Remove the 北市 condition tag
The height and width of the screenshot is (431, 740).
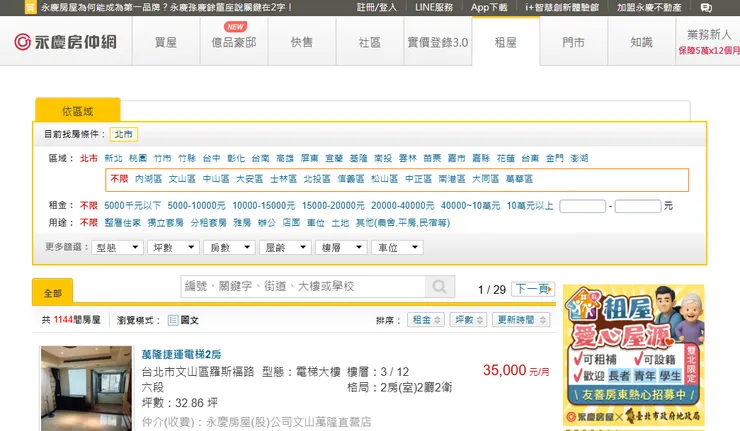[x=124, y=135]
